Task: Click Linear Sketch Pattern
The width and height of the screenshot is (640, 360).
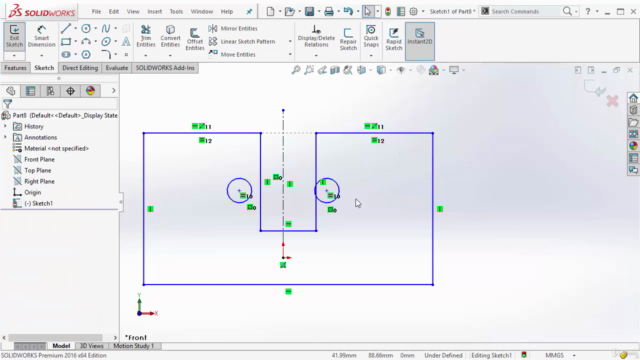Action: (x=242, y=42)
